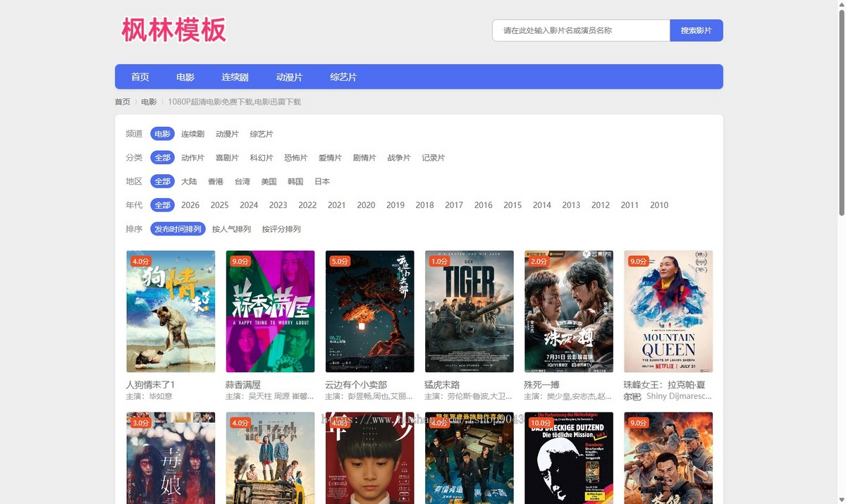Focus the movie or actor search box

click(x=581, y=30)
